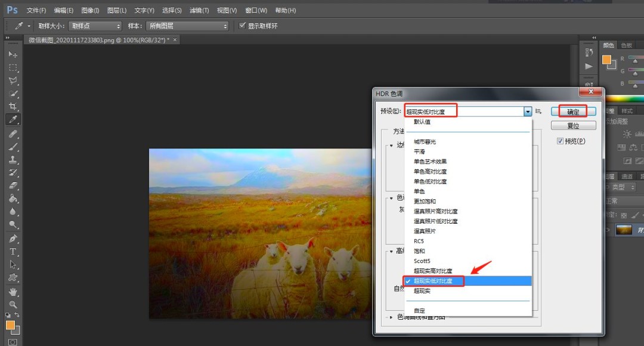Click the R slider handle in the Color panel
This screenshot has width=644, height=346.
636,61
